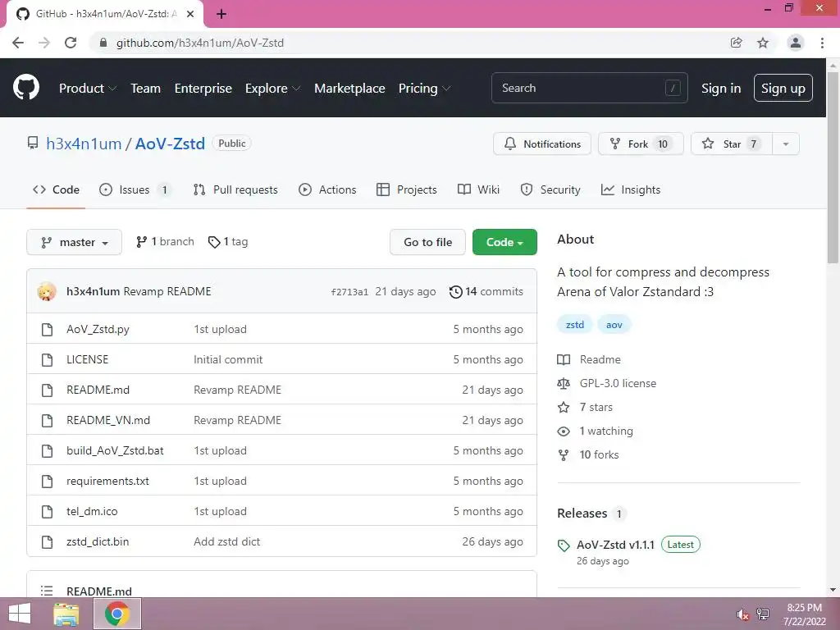Click the address bar URL
Screen dimensions: 840x630
pos(200,43)
